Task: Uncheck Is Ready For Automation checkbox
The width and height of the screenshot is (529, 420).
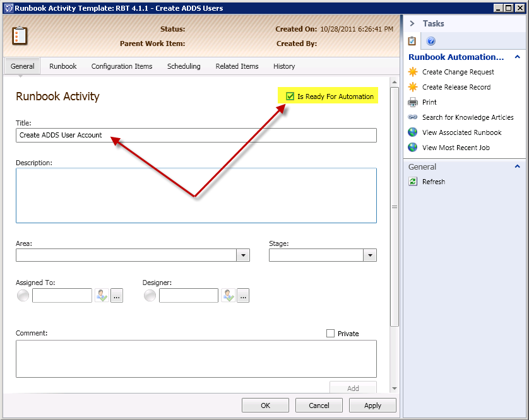Action: pos(290,96)
